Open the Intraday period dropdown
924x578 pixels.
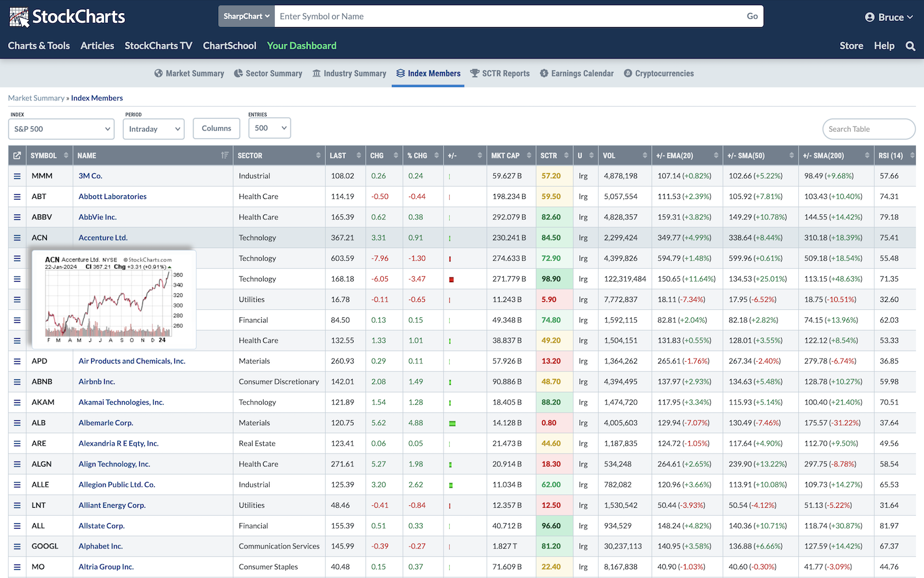(153, 129)
